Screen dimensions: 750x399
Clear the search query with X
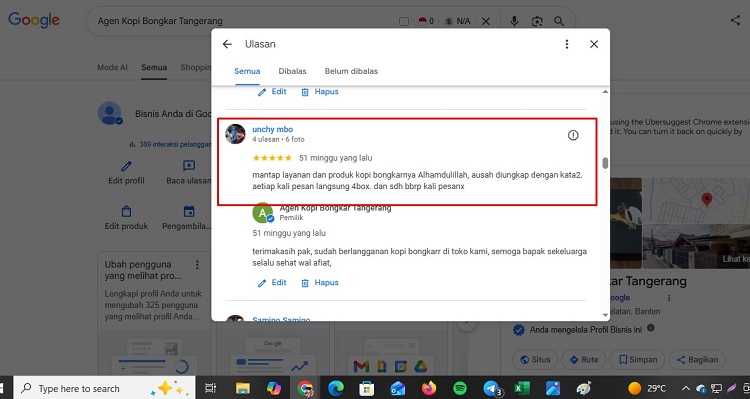point(485,21)
